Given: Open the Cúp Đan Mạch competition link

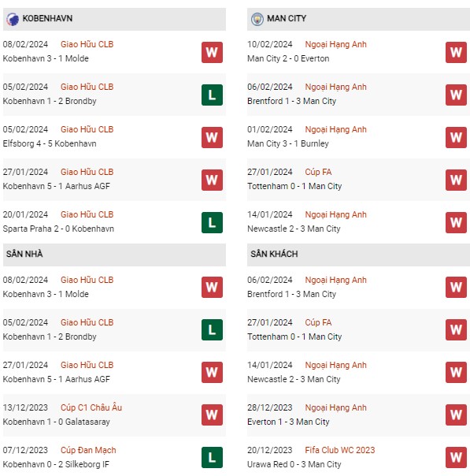Looking at the screenshot, I should pos(88,450).
